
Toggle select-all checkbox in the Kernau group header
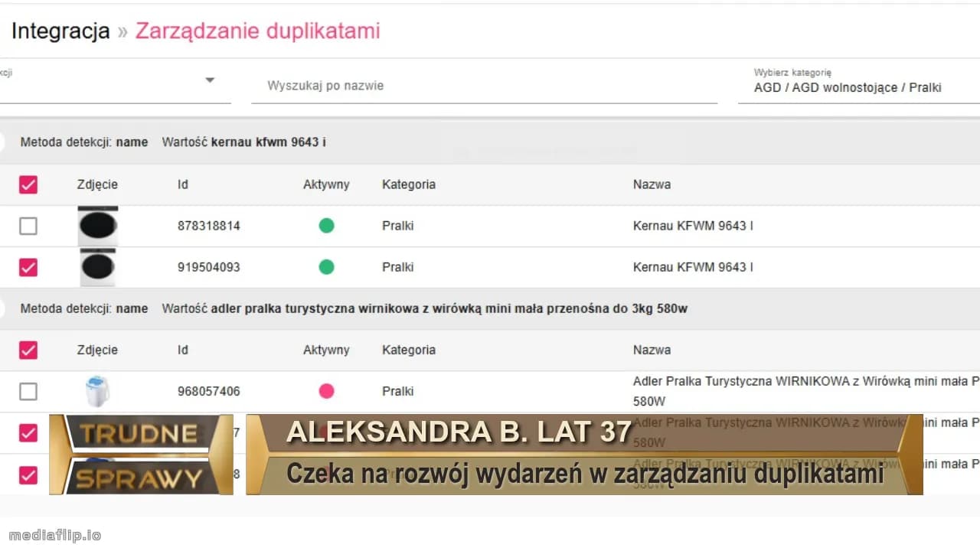[x=28, y=184]
